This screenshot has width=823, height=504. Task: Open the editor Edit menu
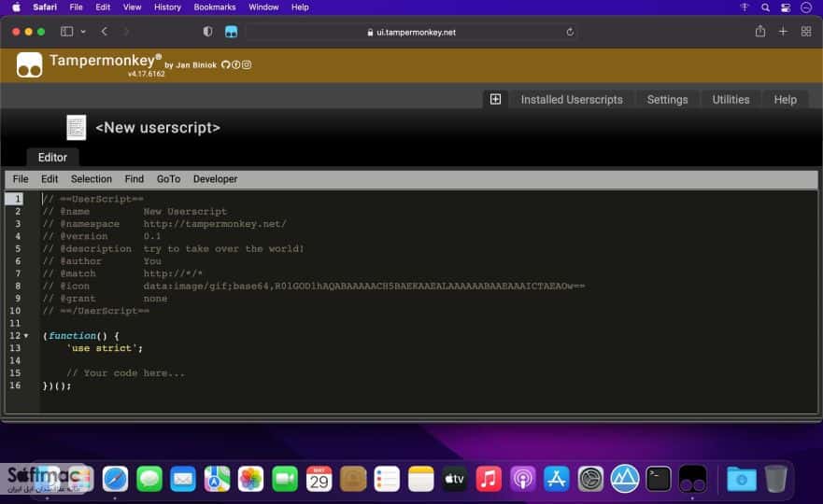click(x=50, y=179)
